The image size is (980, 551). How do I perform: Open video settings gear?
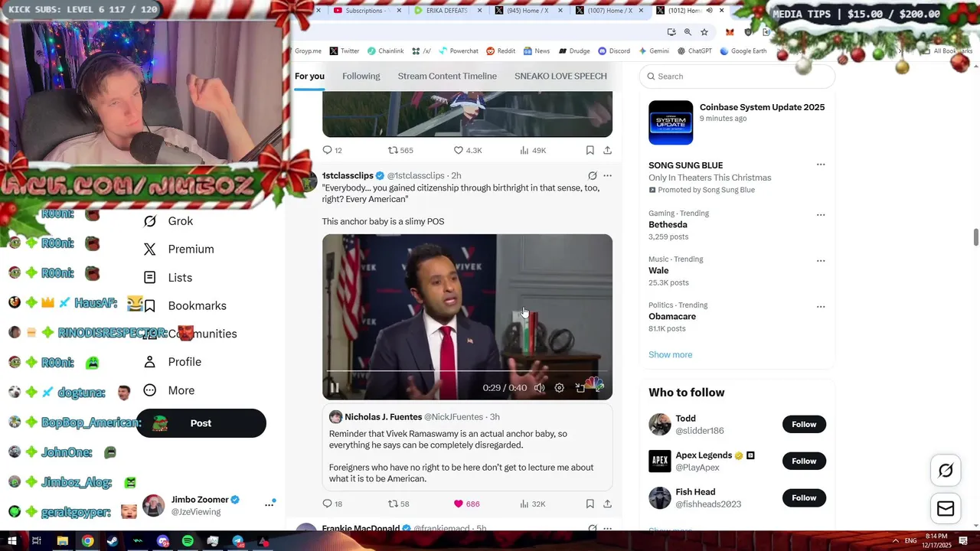(x=559, y=388)
